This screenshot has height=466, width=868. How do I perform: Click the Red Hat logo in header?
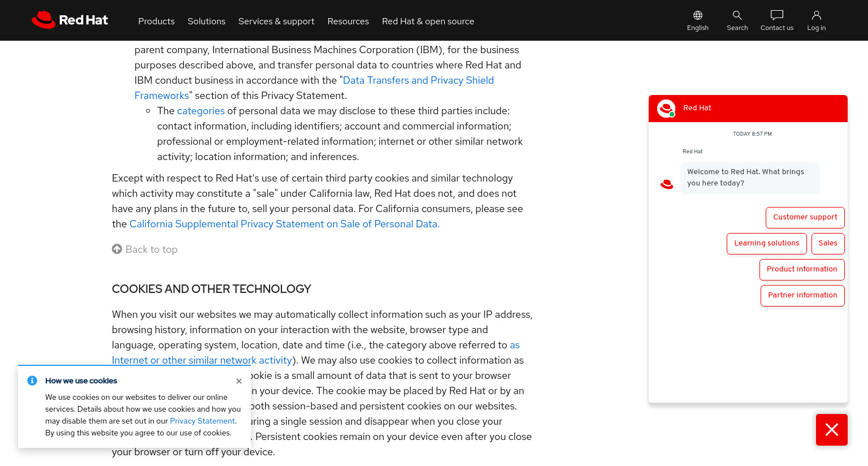pyautogui.click(x=70, y=20)
